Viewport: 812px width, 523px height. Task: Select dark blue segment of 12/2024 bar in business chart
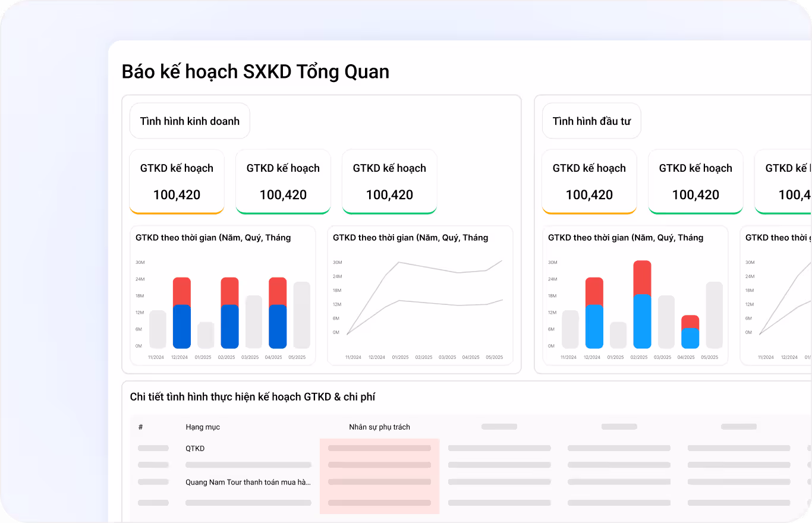[x=182, y=327]
